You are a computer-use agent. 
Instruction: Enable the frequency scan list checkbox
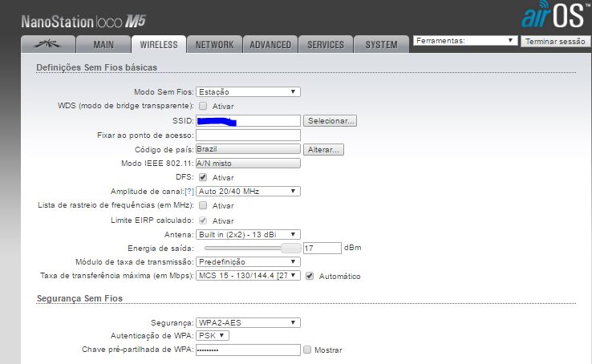point(203,205)
